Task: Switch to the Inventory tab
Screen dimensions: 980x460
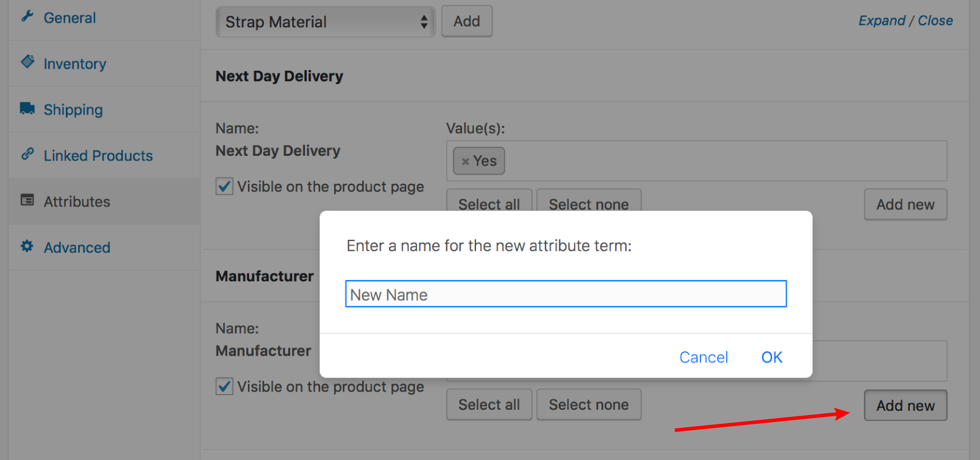Action: tap(104, 64)
